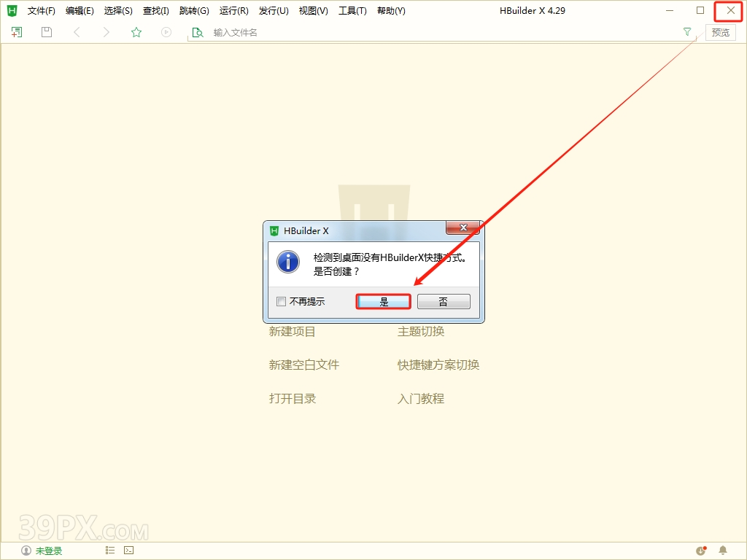Image resolution: width=747 pixels, height=560 pixels.
Task: Click the 主题切换 link
Action: pyautogui.click(x=421, y=332)
